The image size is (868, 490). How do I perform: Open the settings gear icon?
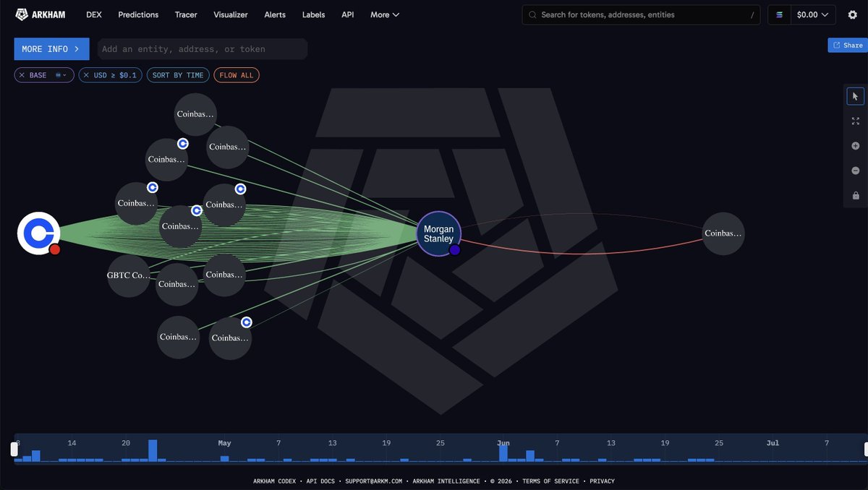[852, 14]
